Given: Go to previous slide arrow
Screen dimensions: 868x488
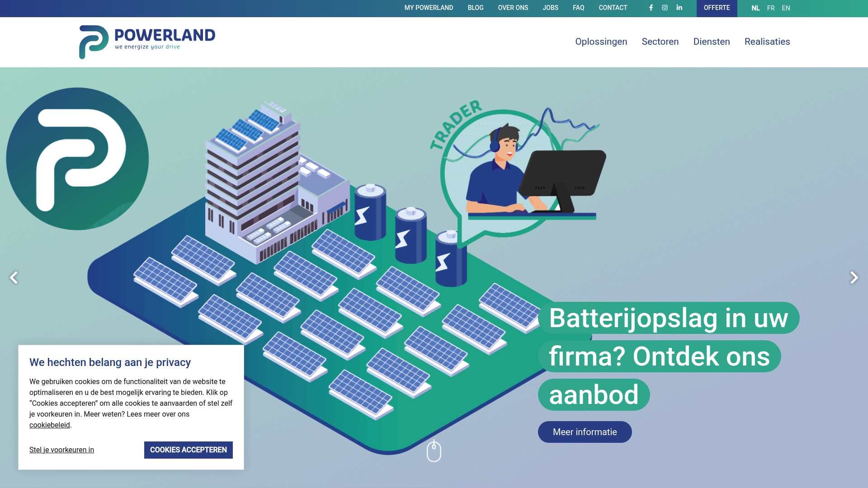Looking at the screenshot, I should coord(14,277).
